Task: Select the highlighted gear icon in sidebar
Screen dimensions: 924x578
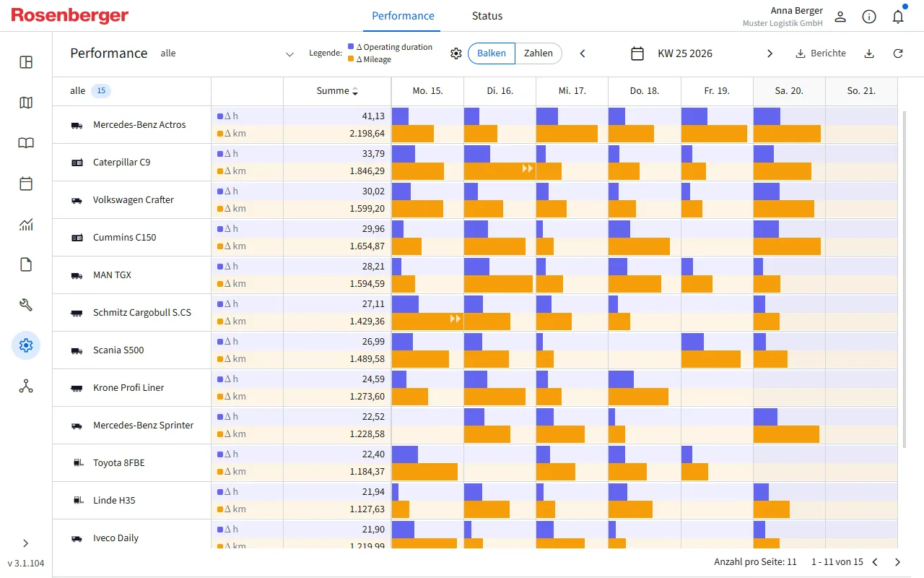Action: pyautogui.click(x=26, y=345)
